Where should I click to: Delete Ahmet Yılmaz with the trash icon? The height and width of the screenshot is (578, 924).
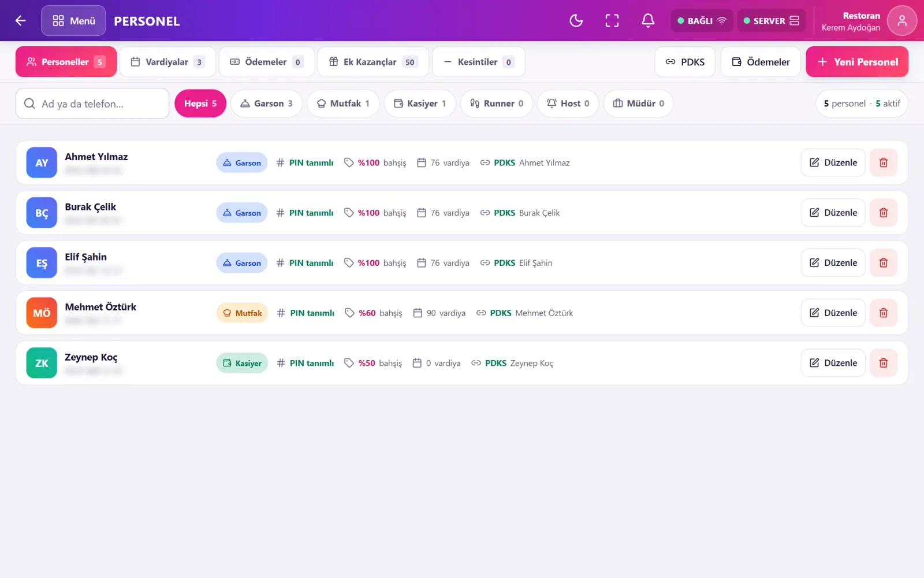pos(883,162)
